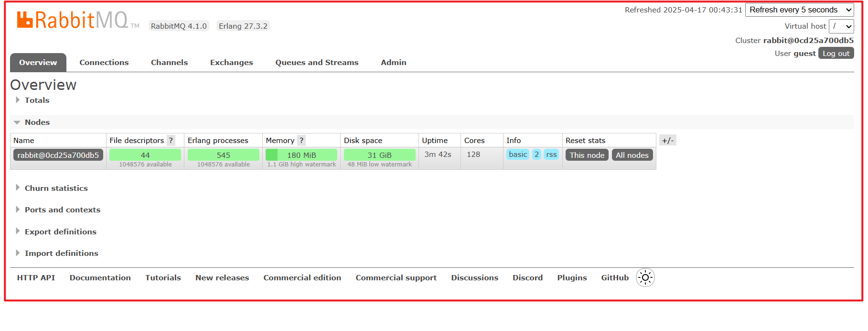The image size is (868, 331).
Task: Click the 48 MiB low watermark text
Action: point(379,164)
